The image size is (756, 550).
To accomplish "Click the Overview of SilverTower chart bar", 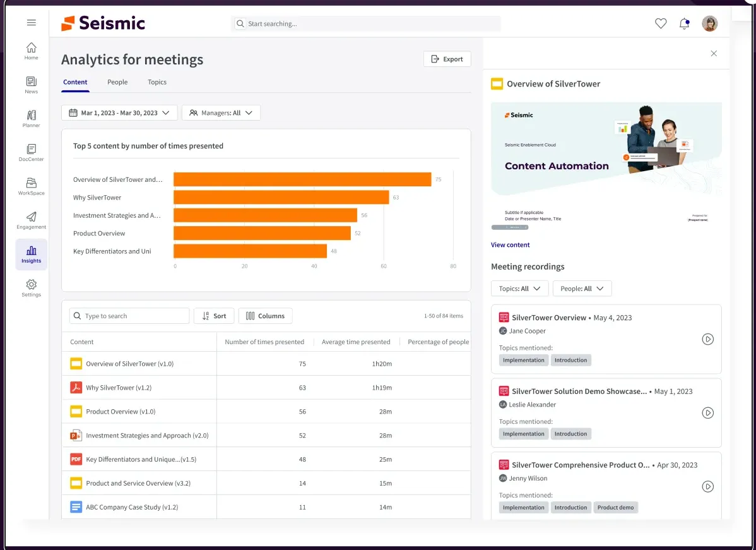I will [x=302, y=179].
